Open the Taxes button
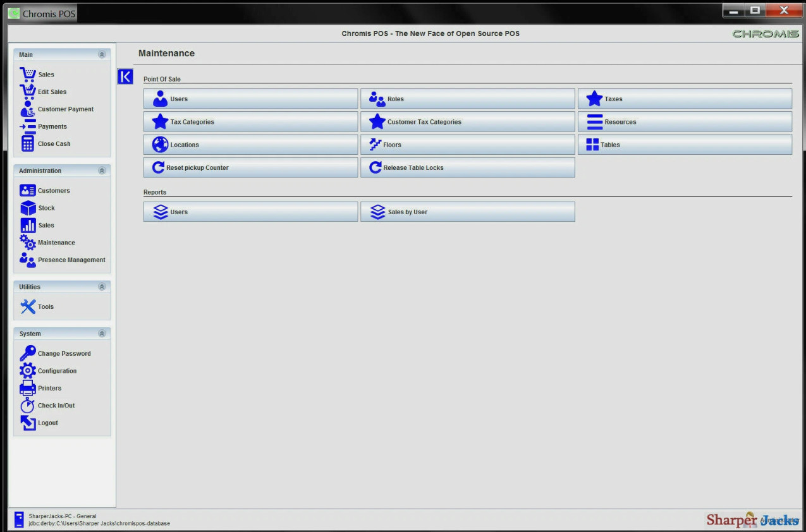This screenshot has width=806, height=532. click(685, 99)
